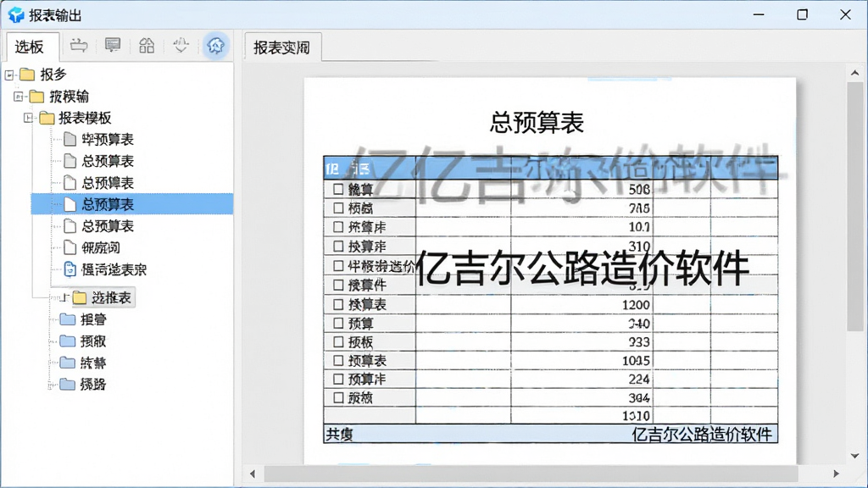Click the blue header row of the table
This screenshot has width=868, height=488.
click(550, 168)
